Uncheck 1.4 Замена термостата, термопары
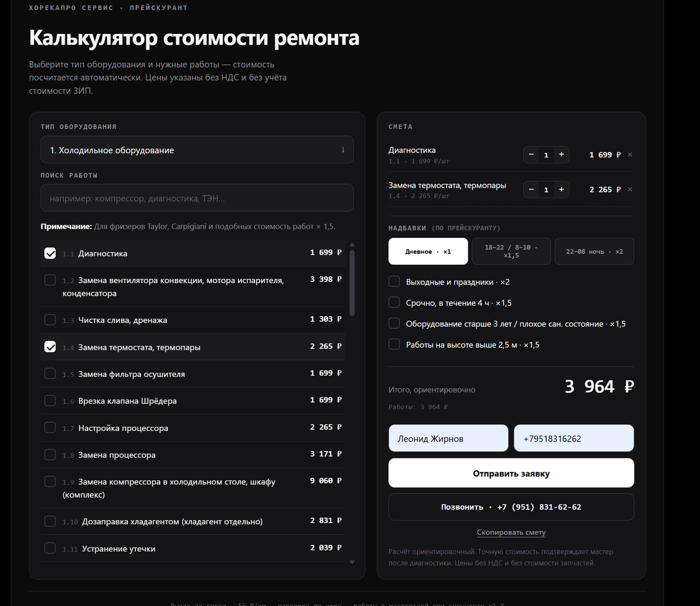The image size is (700, 606). point(50,347)
